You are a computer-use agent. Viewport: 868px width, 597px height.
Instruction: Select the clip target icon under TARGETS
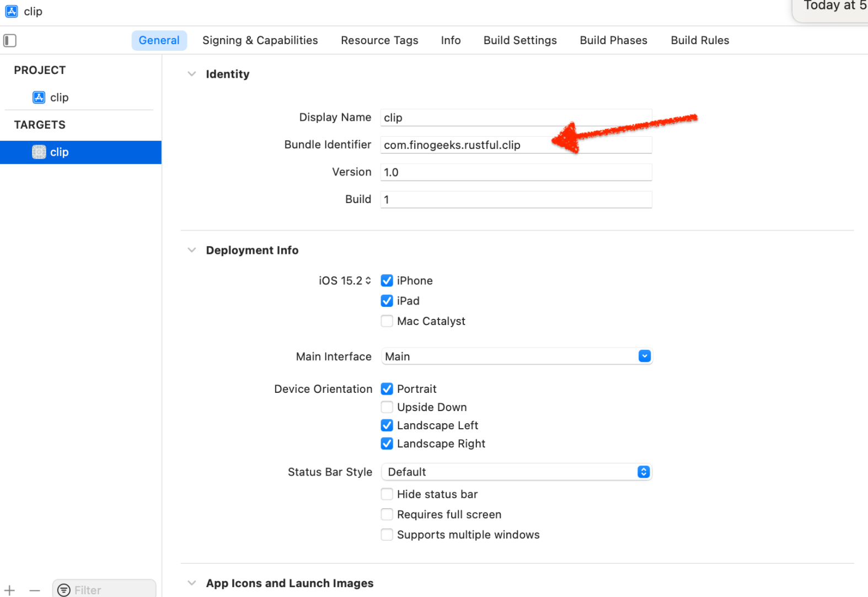39,152
